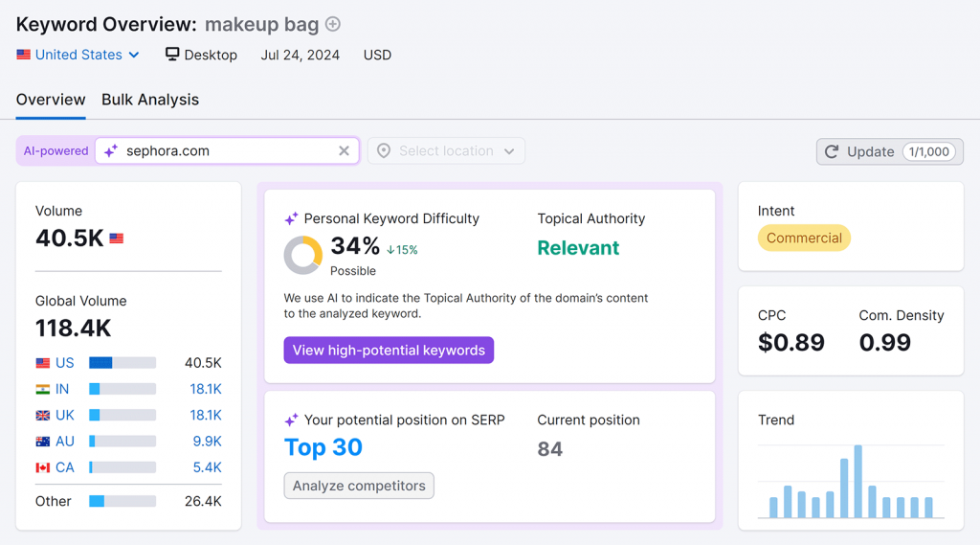Click the Canada 5.4K volume link
The width and height of the screenshot is (980, 545).
(x=207, y=467)
